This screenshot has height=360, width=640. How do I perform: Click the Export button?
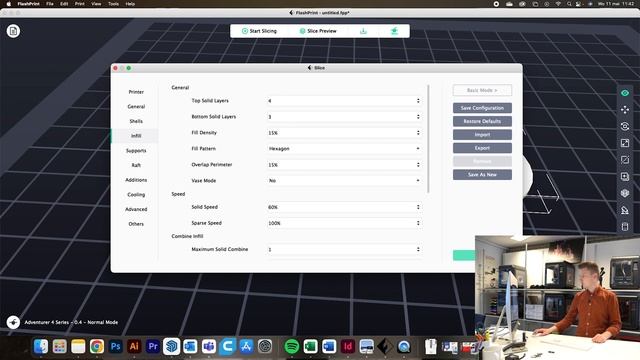(482, 148)
